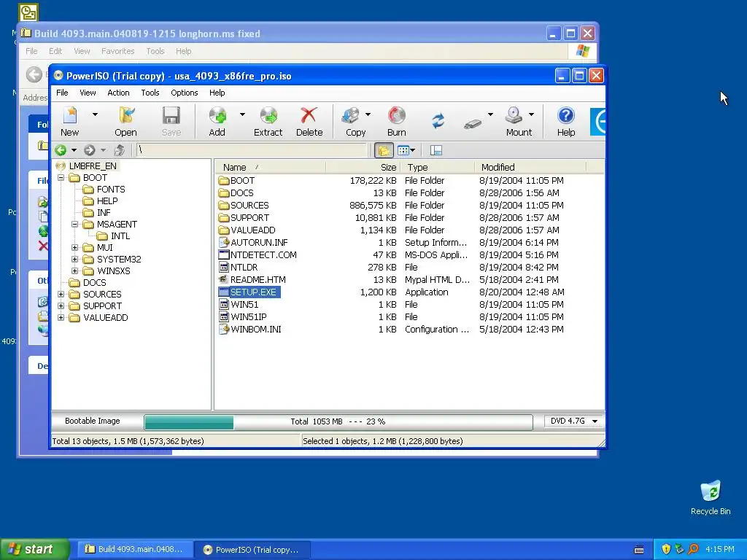Open the Recycle Bin desktop icon
This screenshot has height=560, width=747.
[711, 497]
